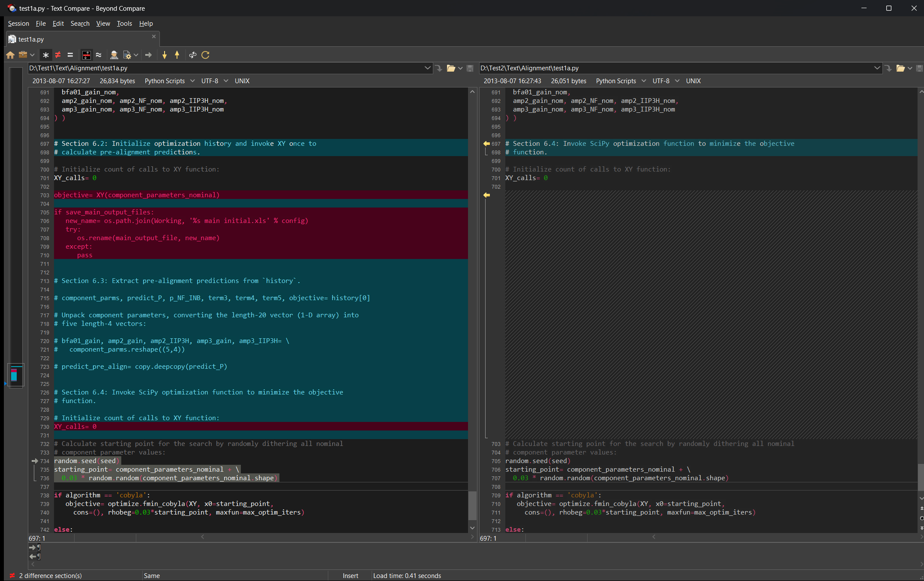
Task: Click the Reload Files refresh icon
Action: (x=206, y=55)
